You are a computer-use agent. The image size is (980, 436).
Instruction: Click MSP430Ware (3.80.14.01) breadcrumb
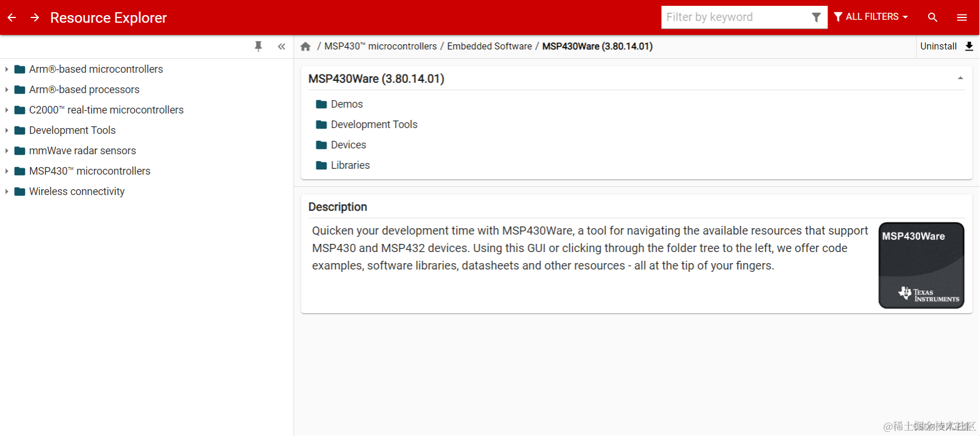(x=597, y=47)
